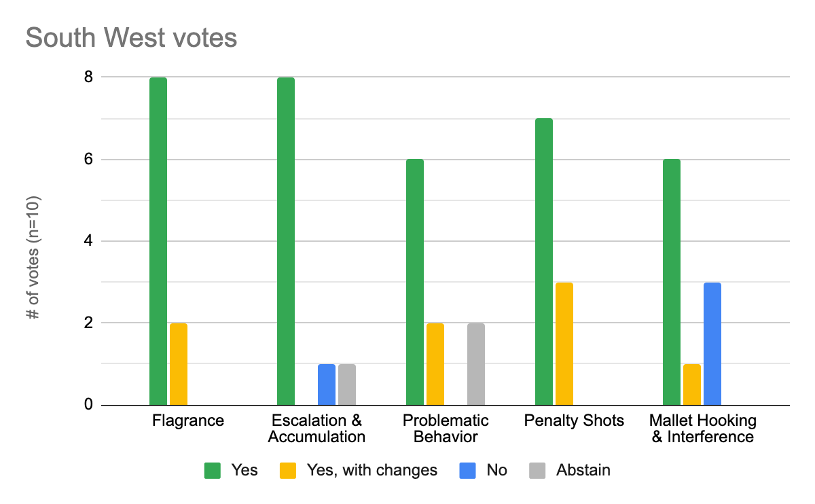Click the 'Mallet Hooking & Interference' axis label
The width and height of the screenshot is (815, 504).
702,429
